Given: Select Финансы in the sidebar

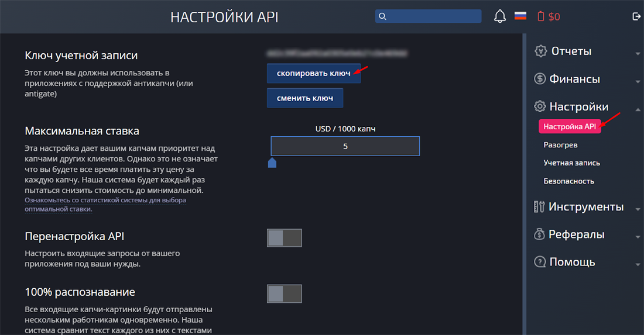Looking at the screenshot, I should point(574,79).
